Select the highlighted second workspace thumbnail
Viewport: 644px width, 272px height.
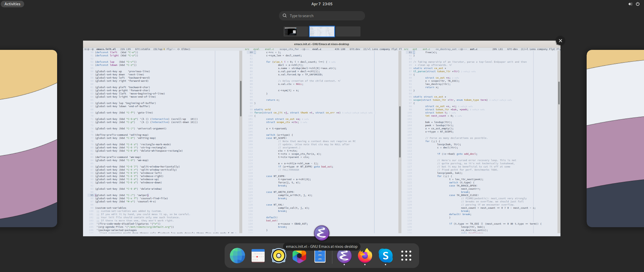point(322,31)
